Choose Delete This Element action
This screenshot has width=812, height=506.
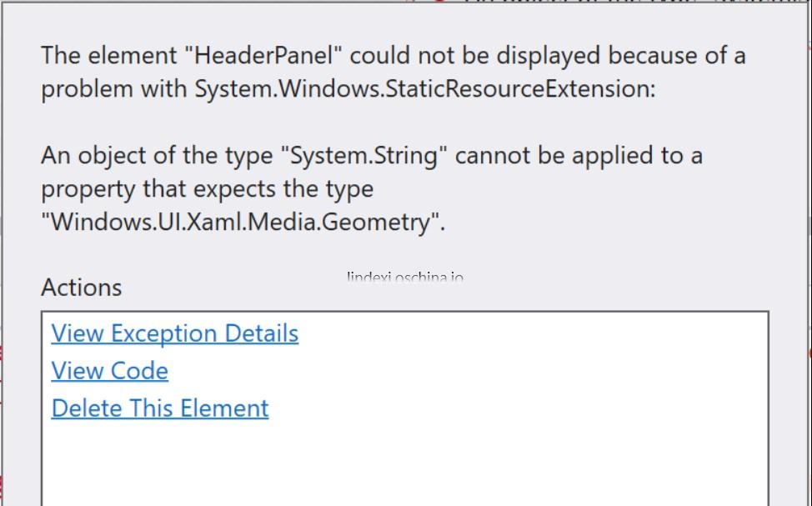point(160,408)
